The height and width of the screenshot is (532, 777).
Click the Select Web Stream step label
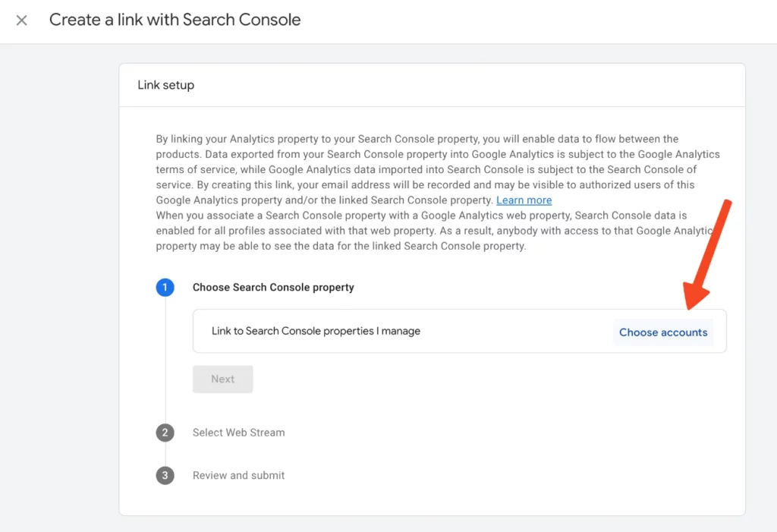pos(238,433)
